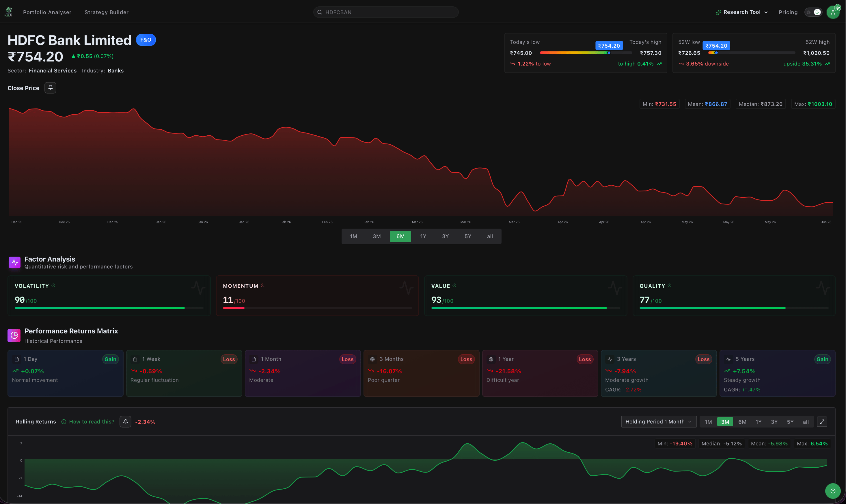Expand the Rolling Returns chart fullscreen icon
The height and width of the screenshot is (504, 846).
coord(822,421)
